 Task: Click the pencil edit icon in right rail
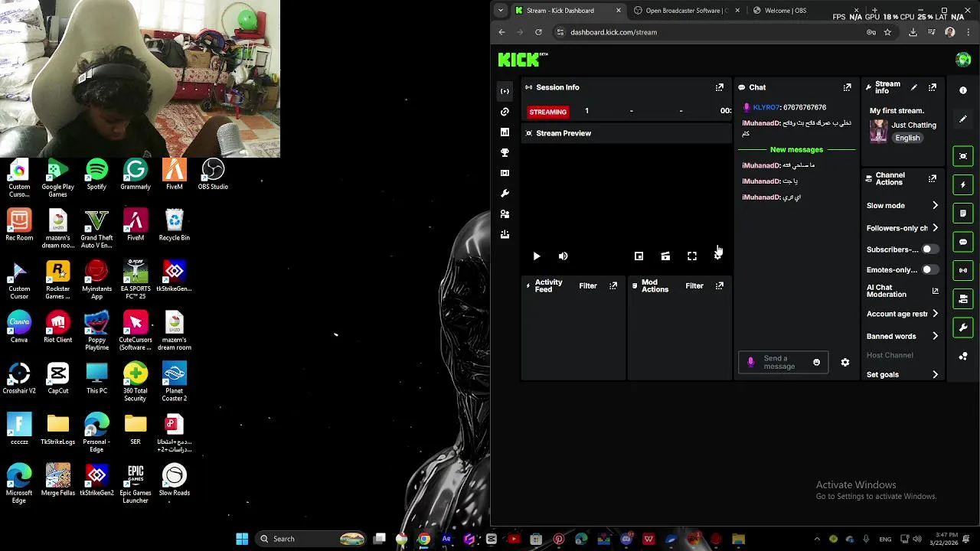point(963,119)
